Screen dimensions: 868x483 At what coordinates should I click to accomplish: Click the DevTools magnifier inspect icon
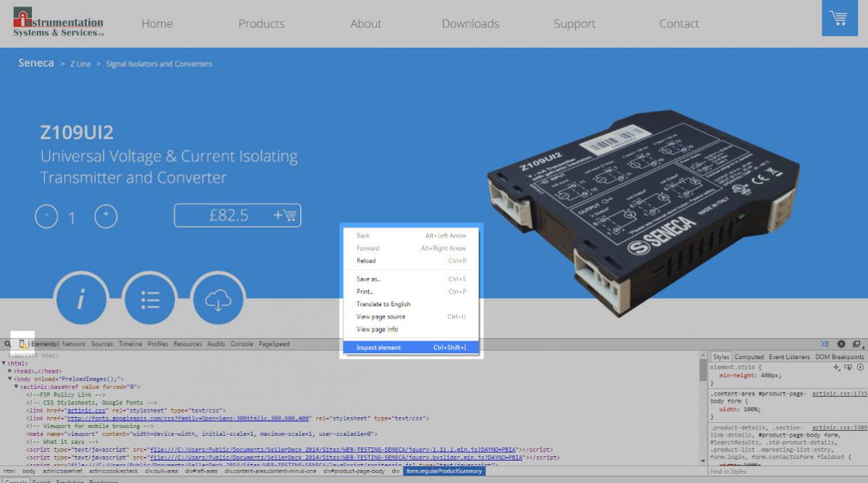click(8, 344)
